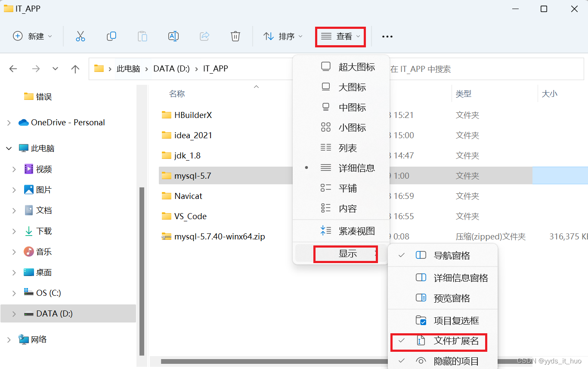Screen dimensions: 588x369
Task: Select 内容 content view
Action: (x=341, y=208)
